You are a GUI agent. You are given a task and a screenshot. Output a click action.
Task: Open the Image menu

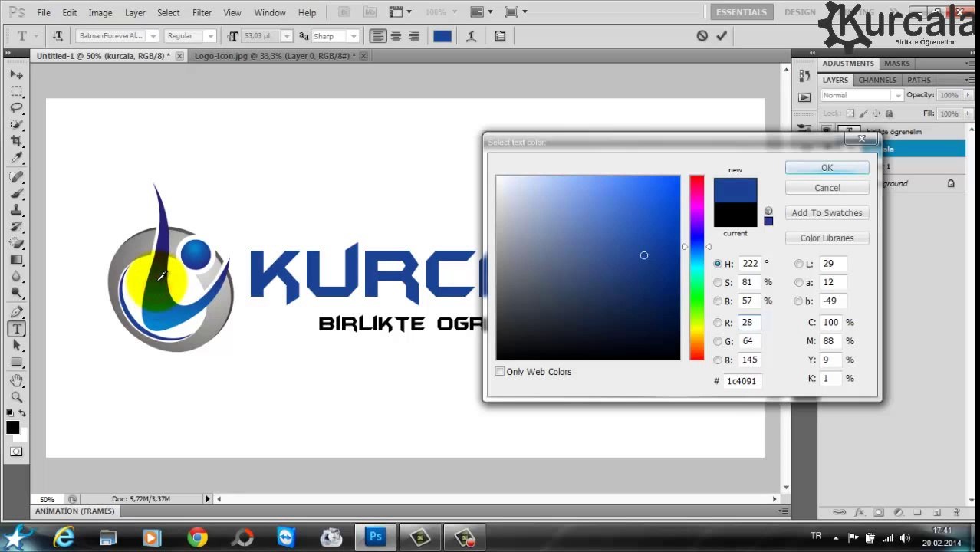coord(100,12)
